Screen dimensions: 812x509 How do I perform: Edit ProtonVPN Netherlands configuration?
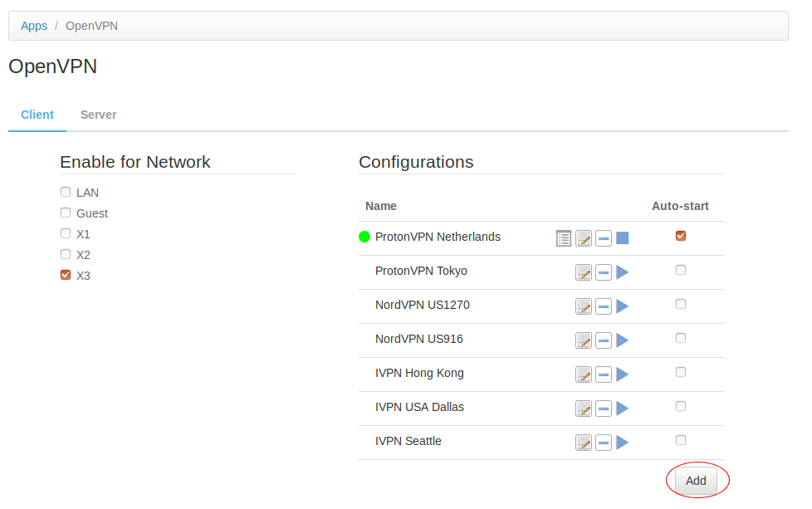[x=584, y=238]
